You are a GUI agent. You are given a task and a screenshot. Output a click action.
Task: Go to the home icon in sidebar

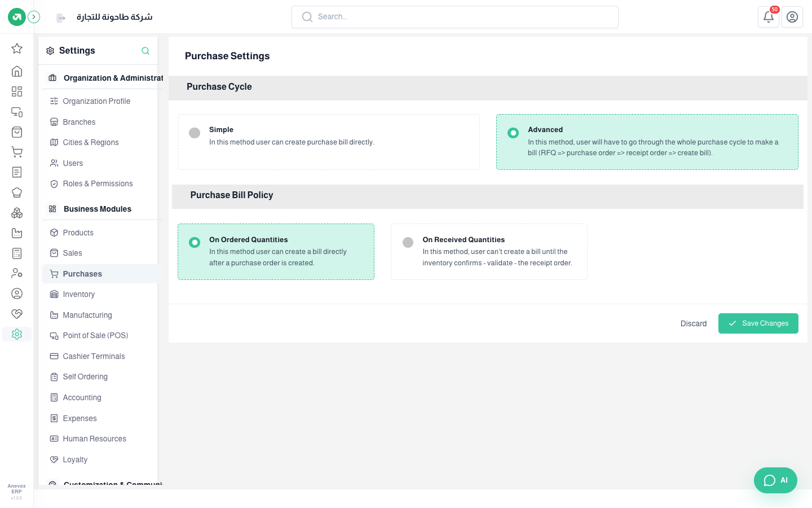tap(17, 71)
